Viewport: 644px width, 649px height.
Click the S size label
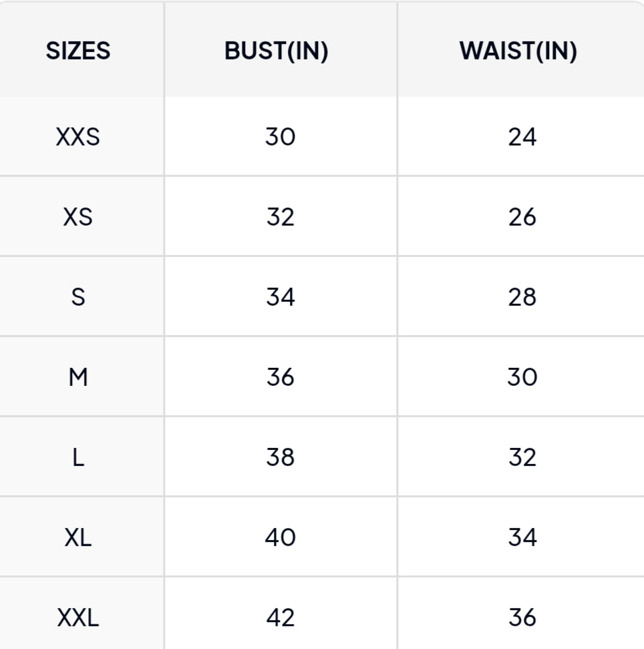(x=78, y=297)
